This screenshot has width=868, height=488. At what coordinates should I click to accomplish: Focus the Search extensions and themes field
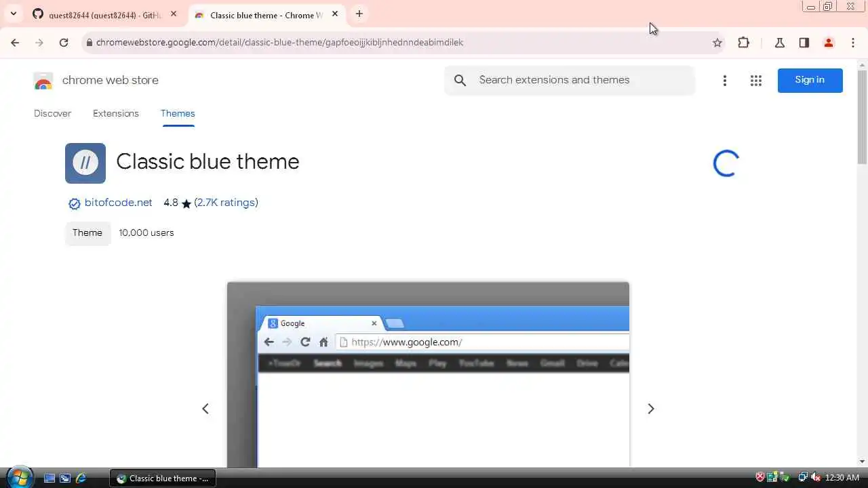tap(570, 80)
